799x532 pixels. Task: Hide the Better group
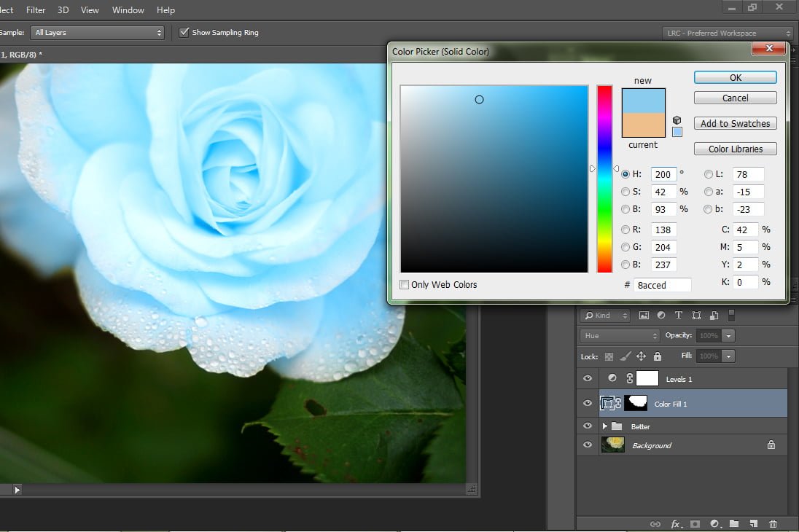pos(588,426)
